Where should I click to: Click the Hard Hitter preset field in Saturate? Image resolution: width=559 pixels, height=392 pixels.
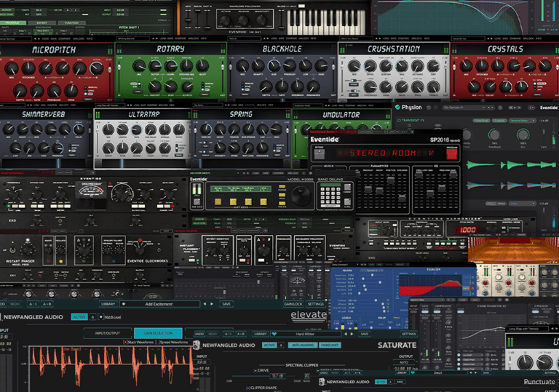coord(305,334)
